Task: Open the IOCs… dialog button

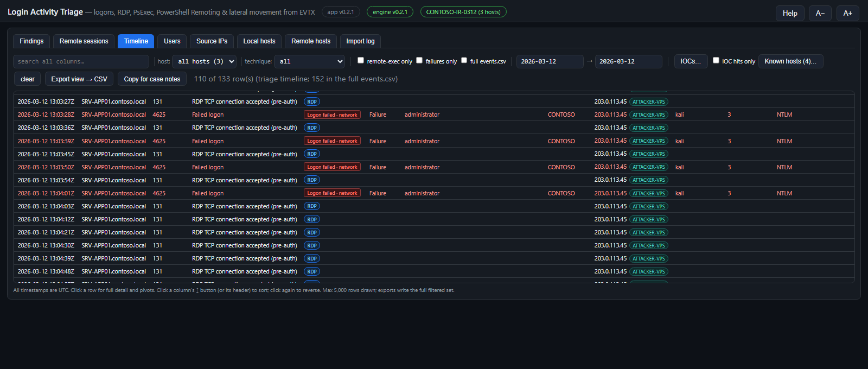Action: pos(691,61)
